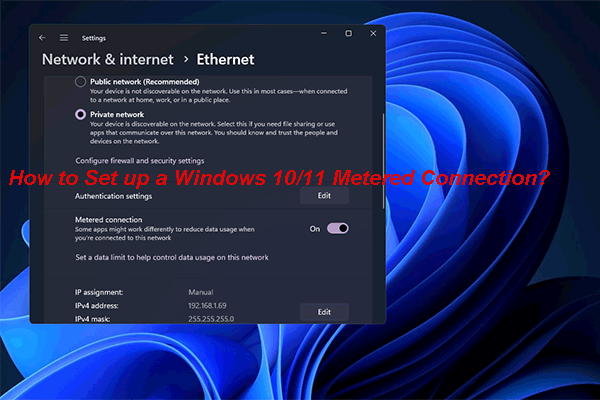Click Network & internet breadcrumb
The image size is (600, 400).
point(108,59)
